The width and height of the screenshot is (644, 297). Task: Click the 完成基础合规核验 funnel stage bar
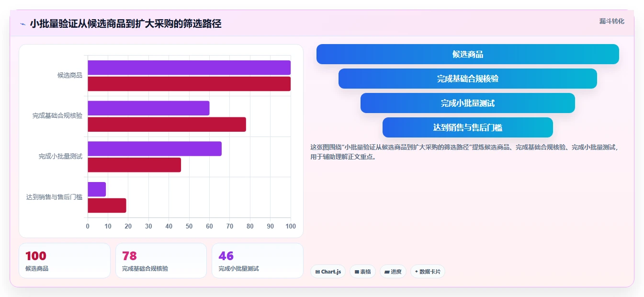tap(467, 79)
